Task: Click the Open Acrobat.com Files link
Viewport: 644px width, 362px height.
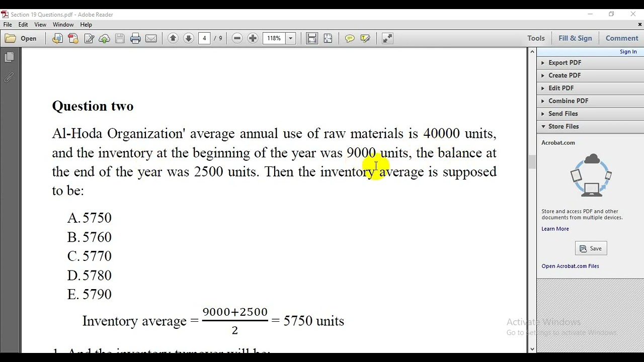Action: tap(570, 266)
